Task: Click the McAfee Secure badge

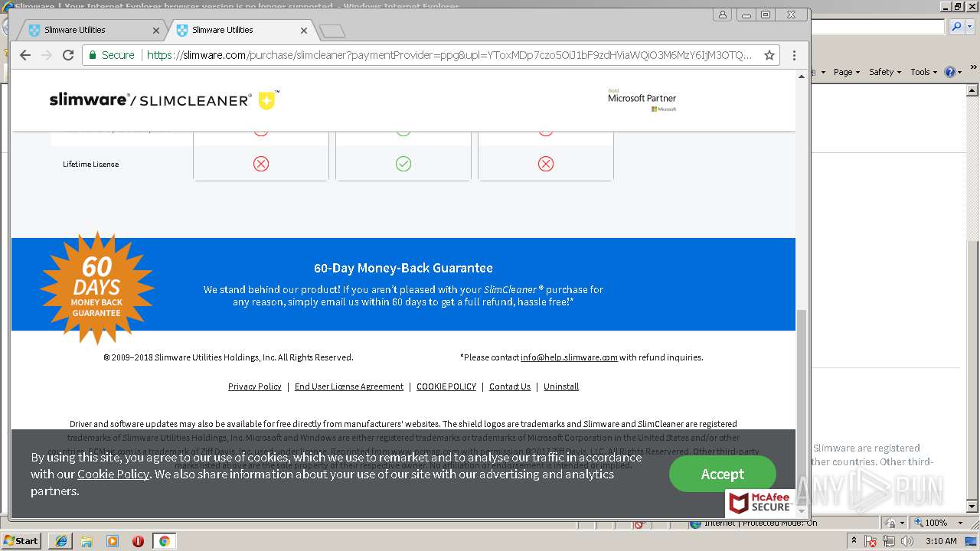Action: [x=760, y=503]
